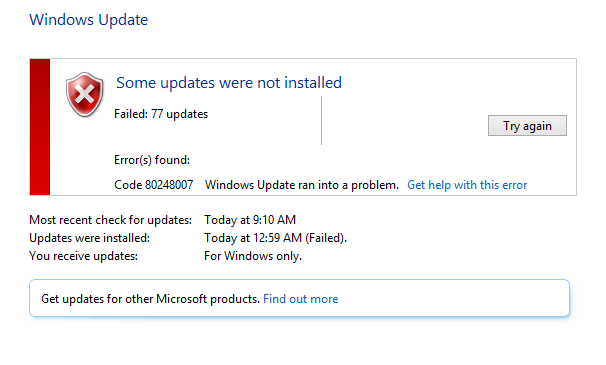
Task: Click the white X inside the shield
Action: coord(85,94)
